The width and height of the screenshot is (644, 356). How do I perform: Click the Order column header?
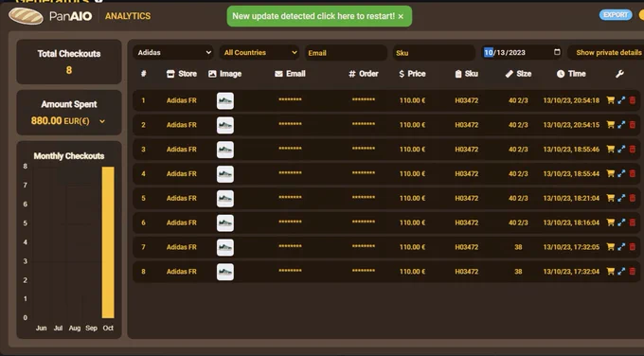click(364, 74)
